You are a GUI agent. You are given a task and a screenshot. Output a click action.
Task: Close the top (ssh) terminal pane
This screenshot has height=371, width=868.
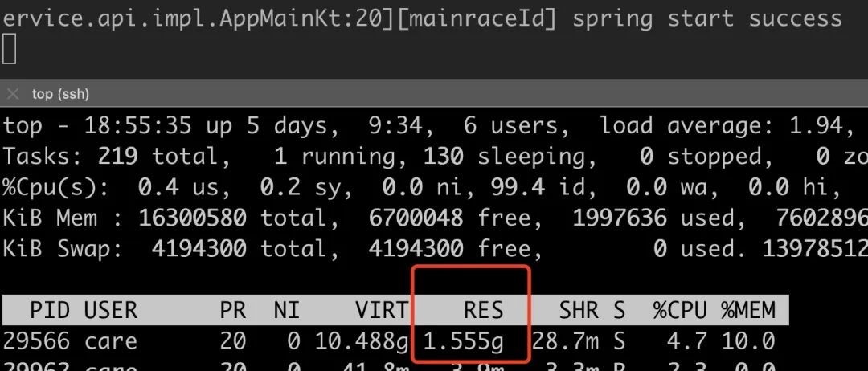(x=13, y=94)
